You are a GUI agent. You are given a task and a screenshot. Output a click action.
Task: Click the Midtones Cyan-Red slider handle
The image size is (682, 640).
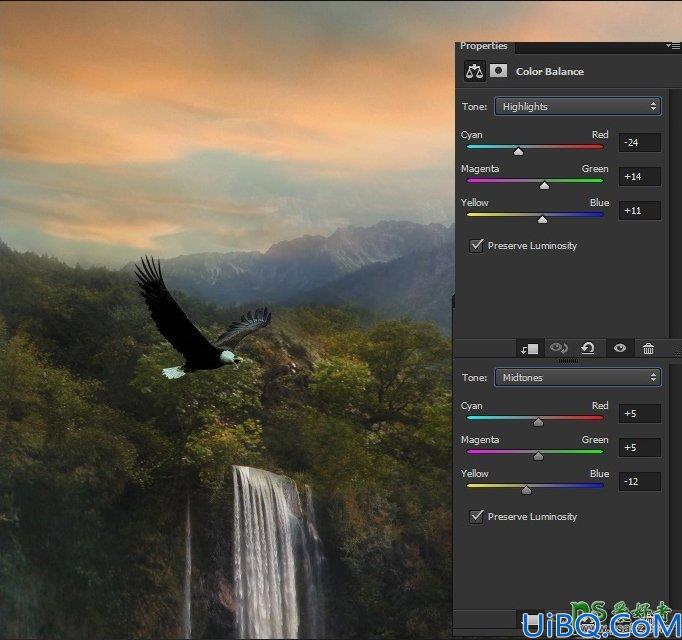[538, 422]
